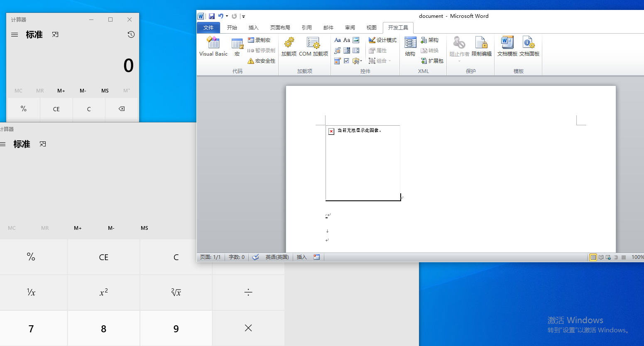
Task: Select the broken image placeholder in the document
Action: tap(363, 163)
